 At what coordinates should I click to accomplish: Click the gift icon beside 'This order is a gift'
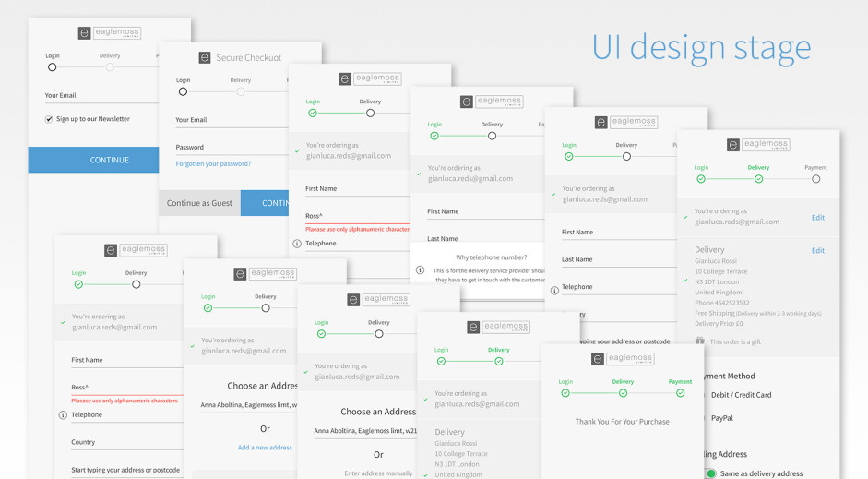[699, 341]
